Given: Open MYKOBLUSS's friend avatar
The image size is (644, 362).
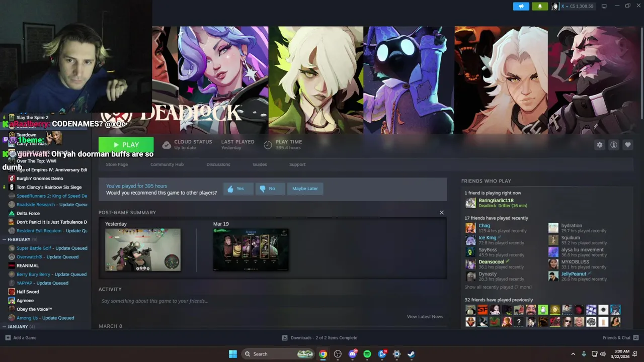Looking at the screenshot, I should click(553, 264).
